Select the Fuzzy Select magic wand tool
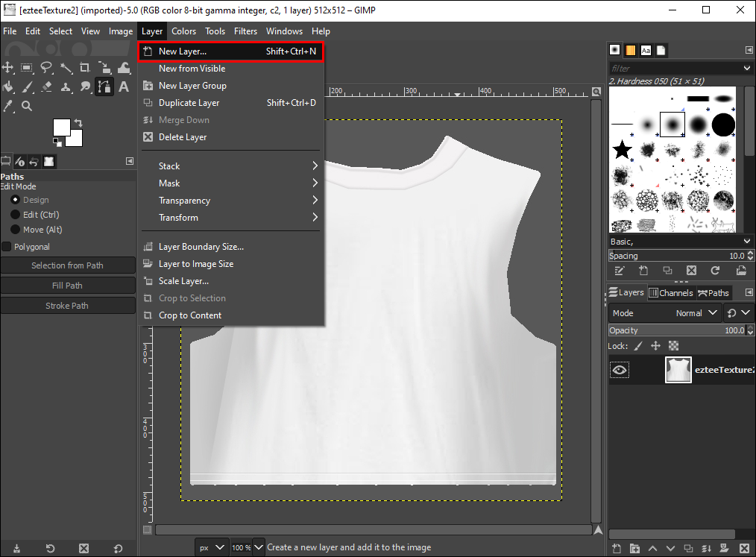 66,68
